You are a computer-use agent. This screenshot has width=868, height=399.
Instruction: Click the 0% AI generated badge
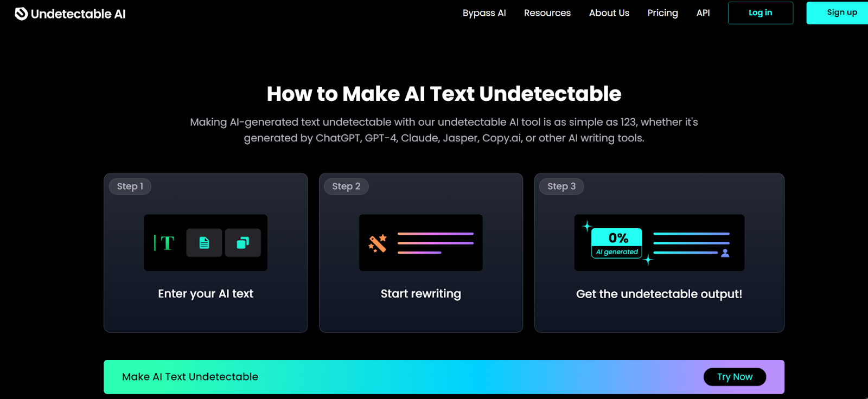pyautogui.click(x=617, y=243)
